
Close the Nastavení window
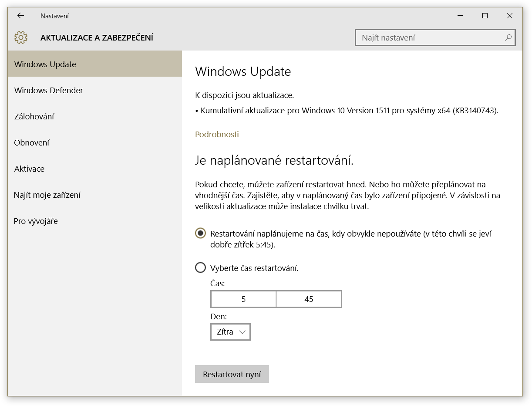[509, 16]
